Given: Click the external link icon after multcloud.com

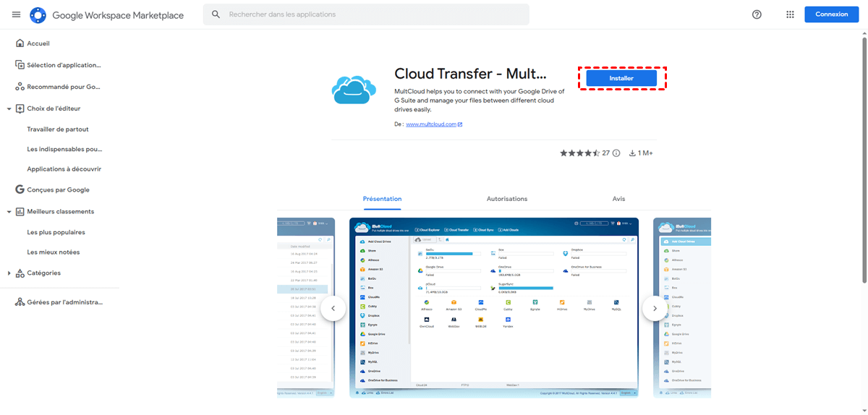Looking at the screenshot, I should click(460, 124).
